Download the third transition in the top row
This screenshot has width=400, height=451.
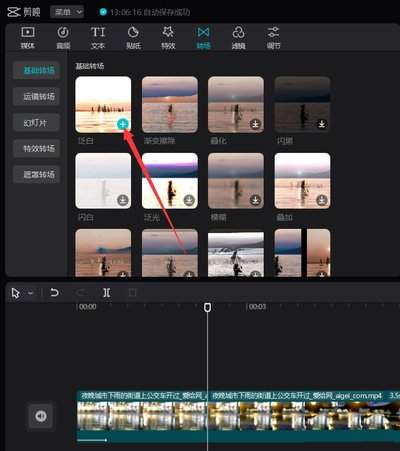point(255,124)
